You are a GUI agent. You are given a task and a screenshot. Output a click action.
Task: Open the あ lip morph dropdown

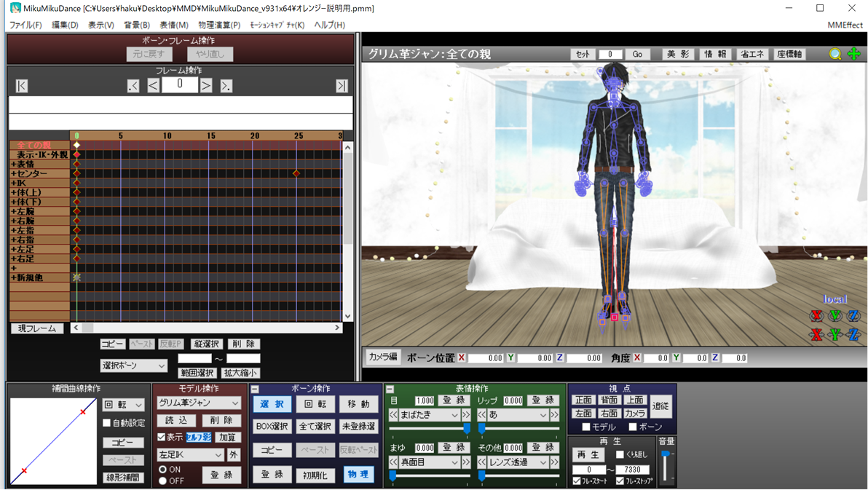(518, 415)
